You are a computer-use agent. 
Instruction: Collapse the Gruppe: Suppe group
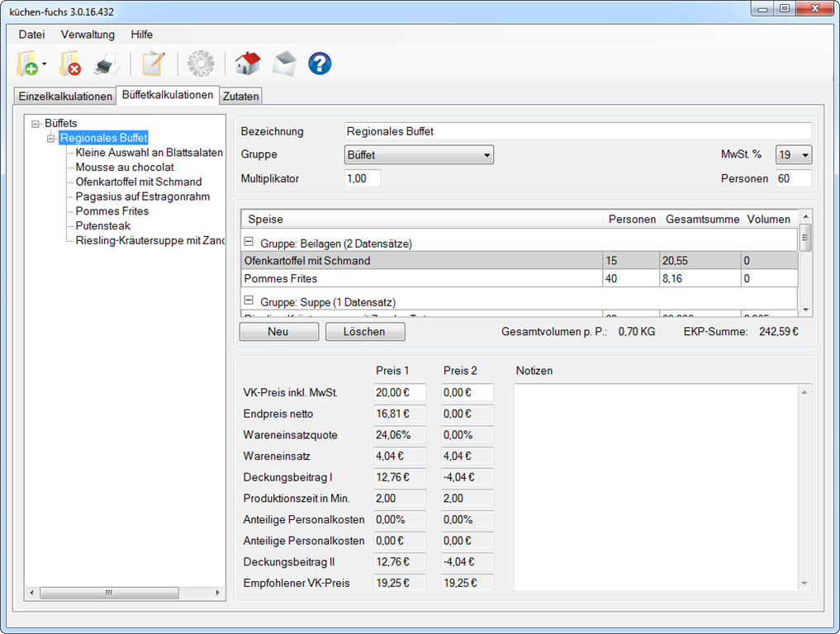click(x=248, y=302)
